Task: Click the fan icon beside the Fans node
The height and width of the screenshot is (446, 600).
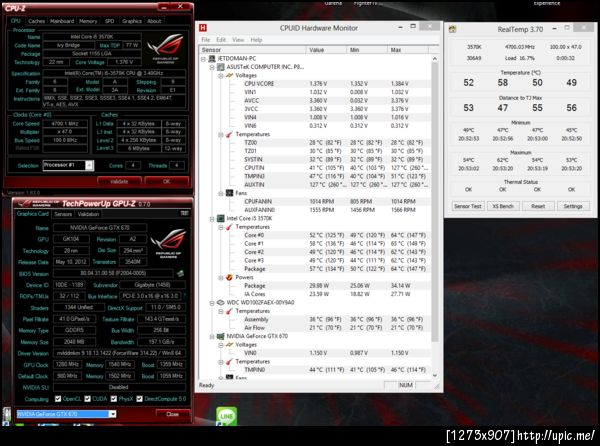Action: tap(229, 193)
